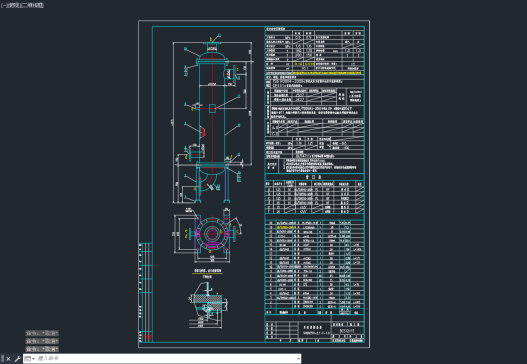Open command line customize wrench menu
Viewport: 527px width, 364px height.
(x=18, y=358)
